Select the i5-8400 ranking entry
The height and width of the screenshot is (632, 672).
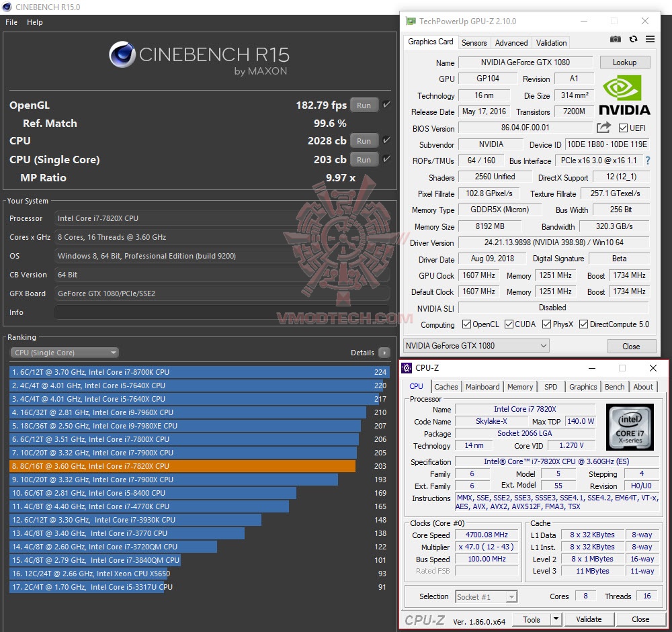(x=153, y=493)
